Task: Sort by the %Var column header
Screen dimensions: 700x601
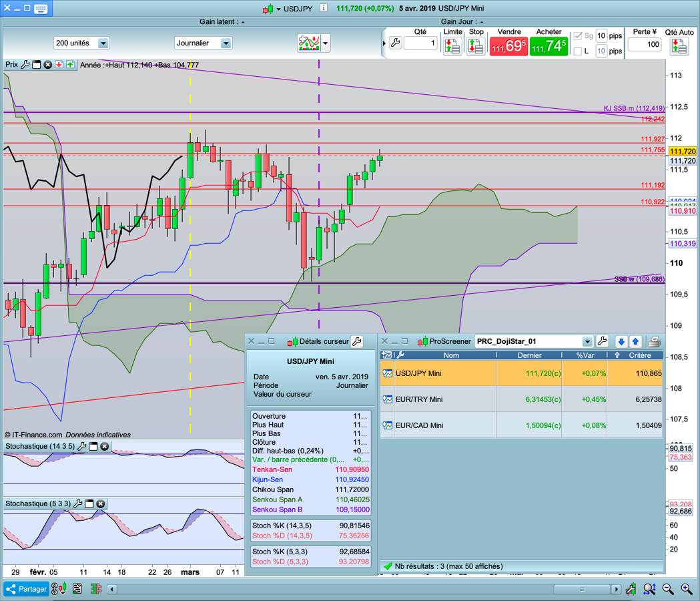Action: [585, 355]
